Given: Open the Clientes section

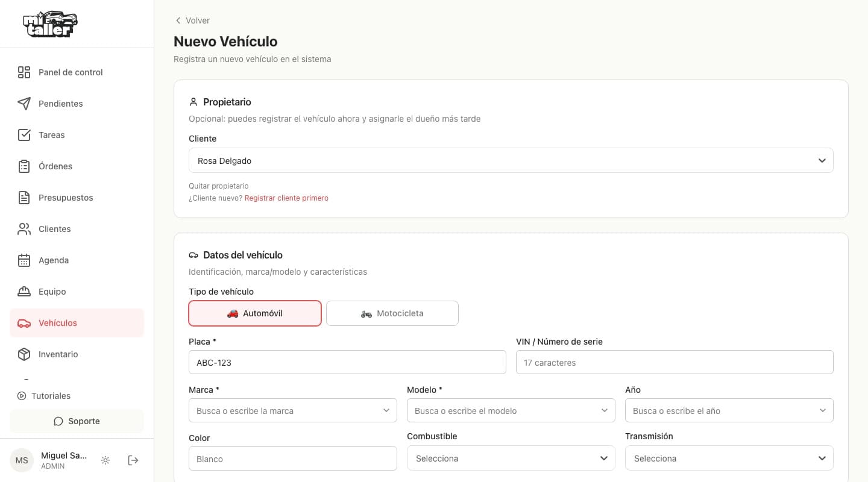Looking at the screenshot, I should pyautogui.click(x=77, y=229).
